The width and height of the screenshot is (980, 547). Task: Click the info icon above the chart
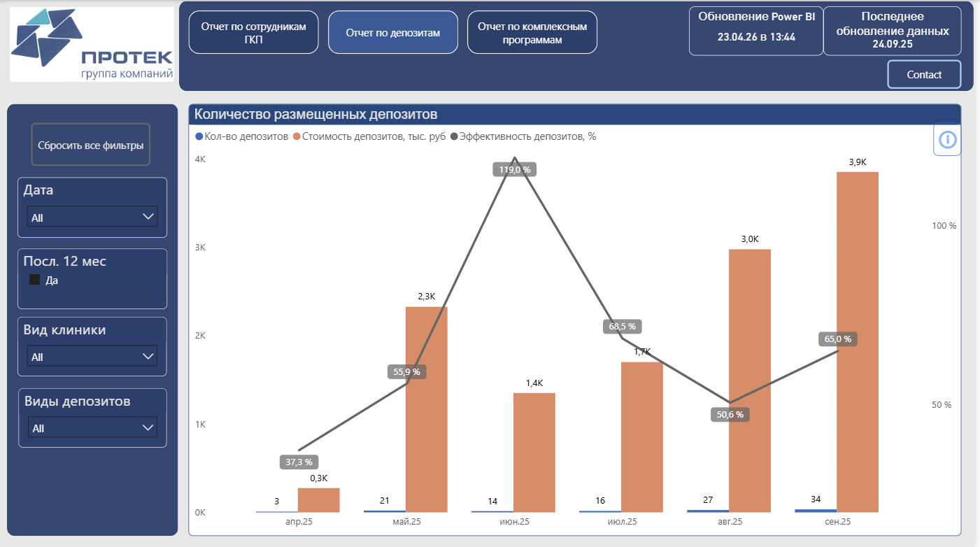[947, 140]
